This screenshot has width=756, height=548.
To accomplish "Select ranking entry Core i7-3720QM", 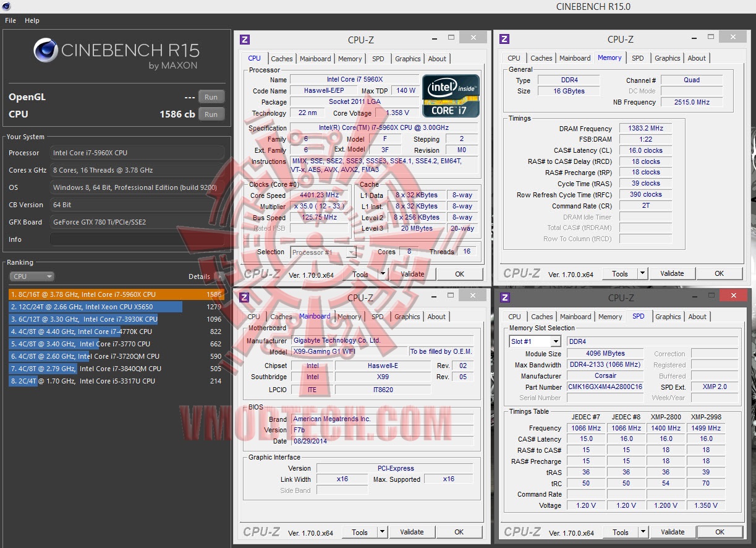I will tap(116, 356).
